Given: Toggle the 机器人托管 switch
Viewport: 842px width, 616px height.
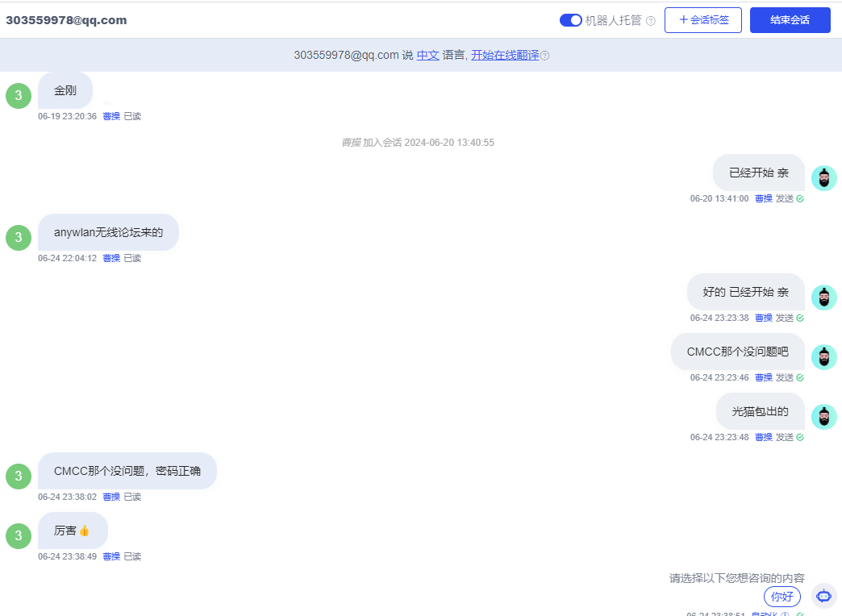Looking at the screenshot, I should tap(570, 20).
